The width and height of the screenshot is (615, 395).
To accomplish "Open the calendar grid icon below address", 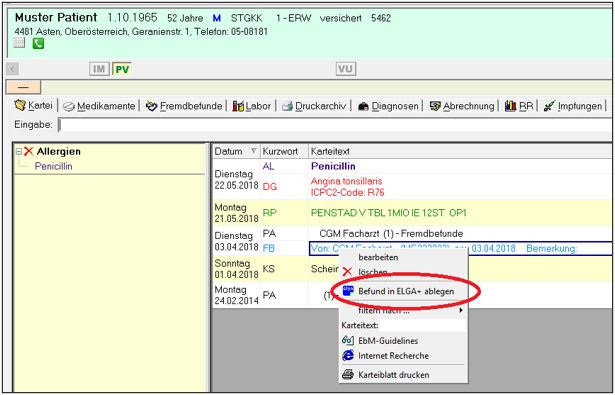I will (19, 42).
